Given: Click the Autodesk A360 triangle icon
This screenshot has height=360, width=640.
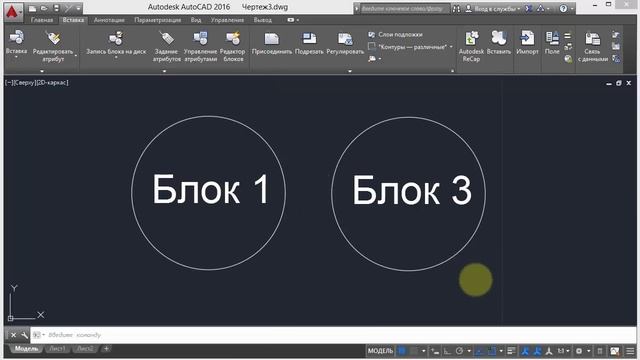Looking at the screenshot, I should [x=540, y=9].
